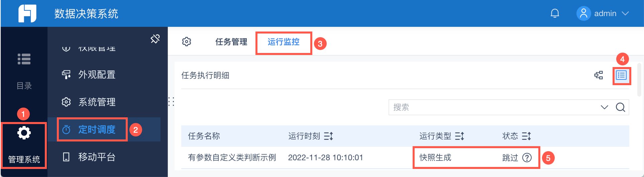Viewport: 644px width, 177px height.
Task: Switch to list view icon
Action: (621, 75)
